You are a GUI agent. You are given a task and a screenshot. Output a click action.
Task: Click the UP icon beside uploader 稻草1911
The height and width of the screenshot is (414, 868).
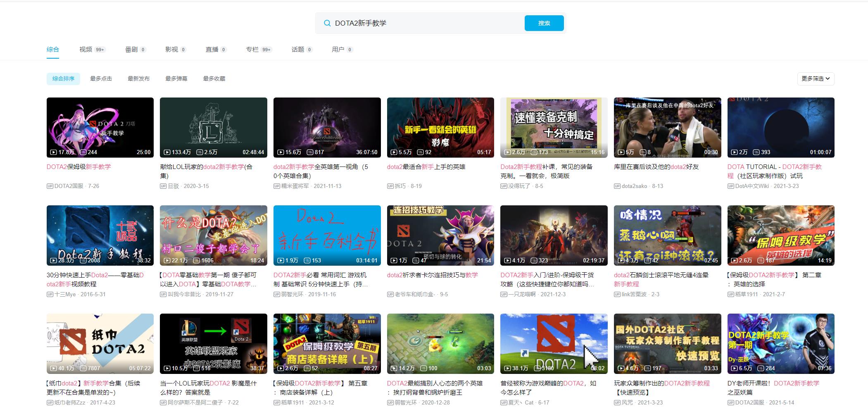coord(730,294)
